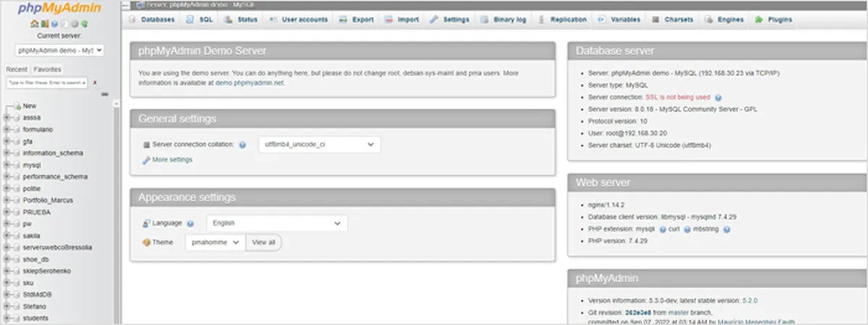Expand the performance_schema database node
This screenshot has width=868, height=325.
(7, 177)
